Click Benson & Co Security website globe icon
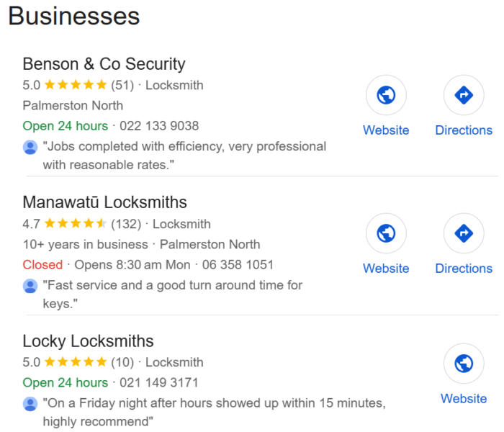This screenshot has height=432, width=504. 386,95
